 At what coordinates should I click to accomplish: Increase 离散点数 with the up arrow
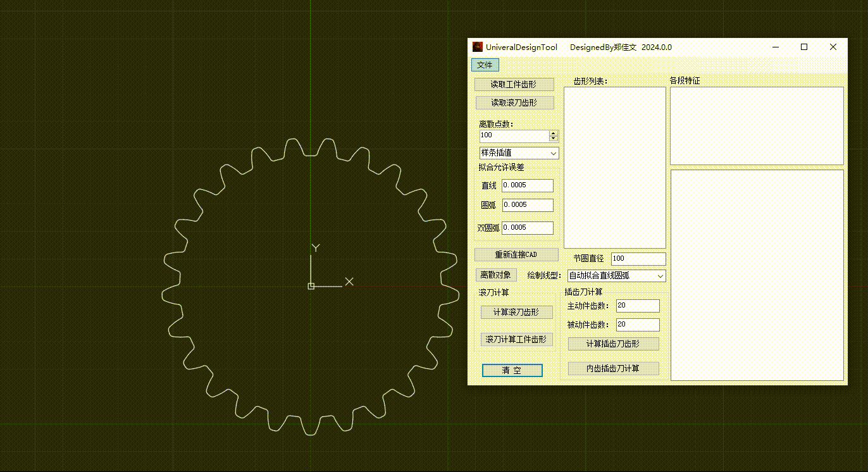(x=554, y=133)
